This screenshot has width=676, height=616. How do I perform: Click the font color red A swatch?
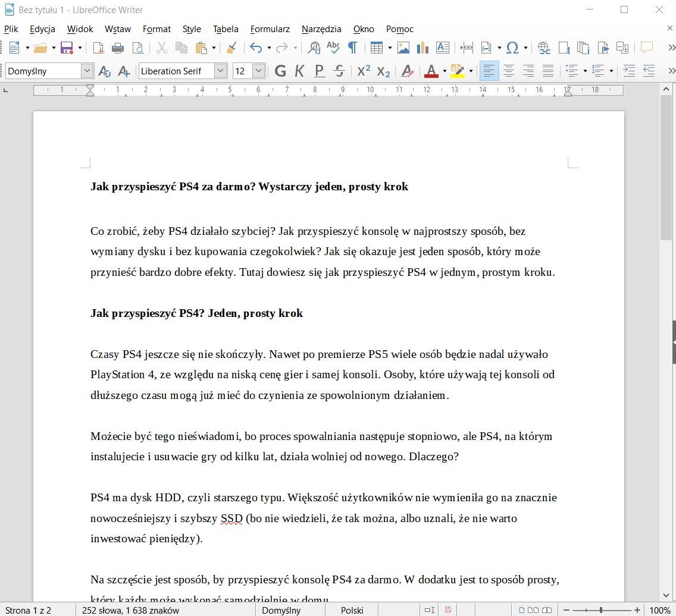(431, 71)
